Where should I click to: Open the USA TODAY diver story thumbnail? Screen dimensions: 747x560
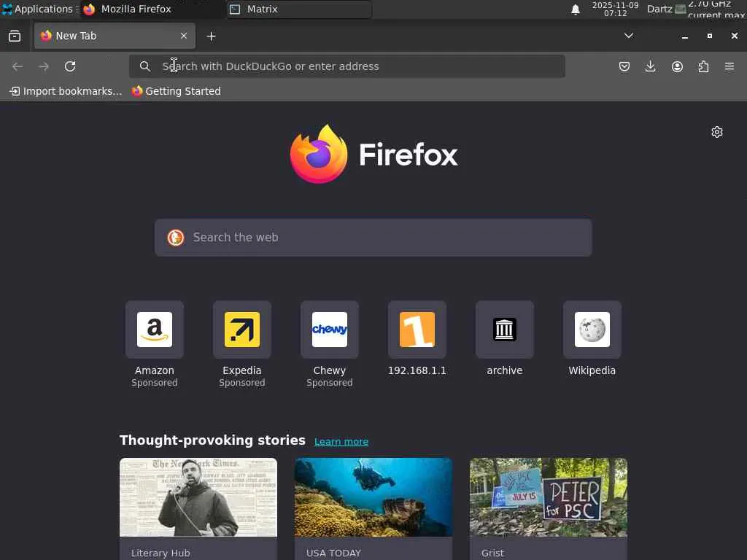pos(373,497)
